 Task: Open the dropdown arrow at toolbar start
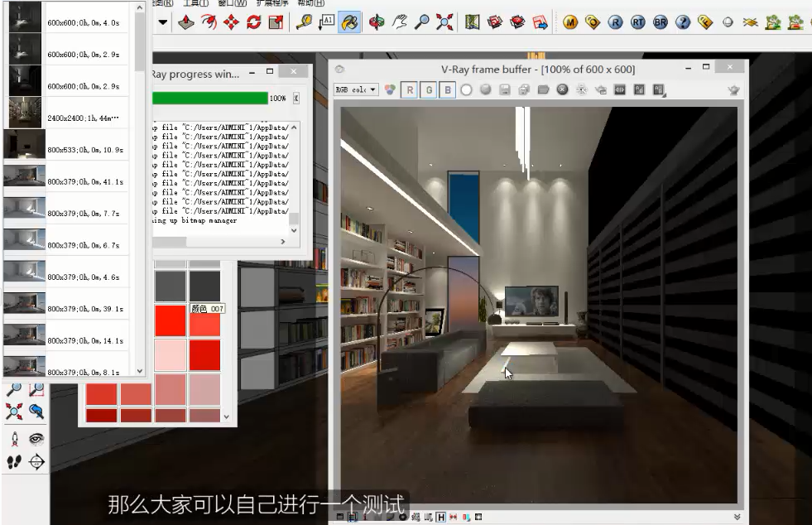pyautogui.click(x=163, y=22)
